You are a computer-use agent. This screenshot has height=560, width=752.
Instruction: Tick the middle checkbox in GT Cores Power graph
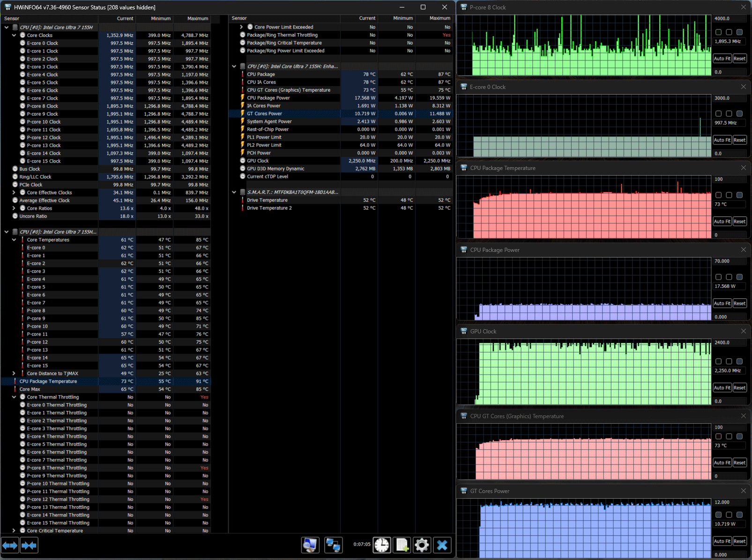pyautogui.click(x=729, y=515)
